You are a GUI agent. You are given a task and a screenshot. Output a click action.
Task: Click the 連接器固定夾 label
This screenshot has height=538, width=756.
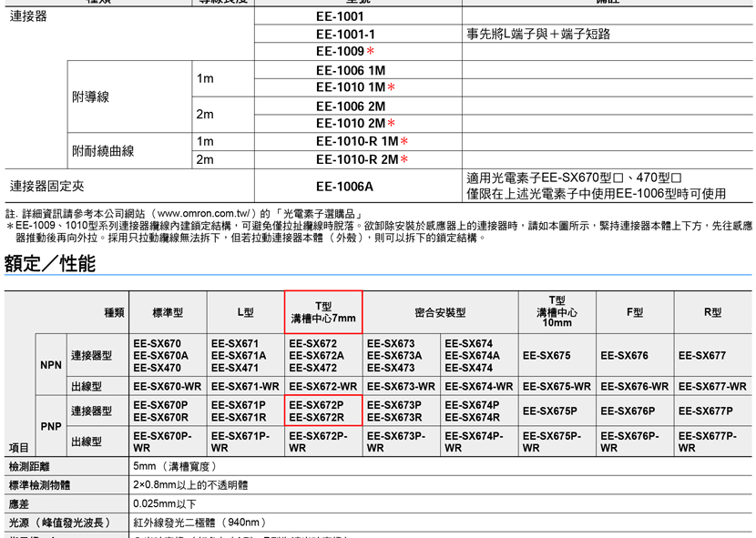(47, 186)
